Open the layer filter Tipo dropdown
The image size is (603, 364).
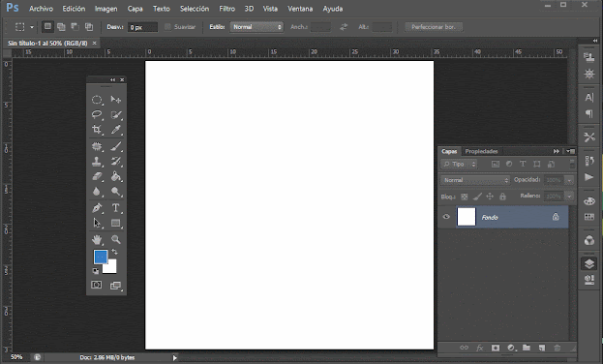[x=459, y=165]
